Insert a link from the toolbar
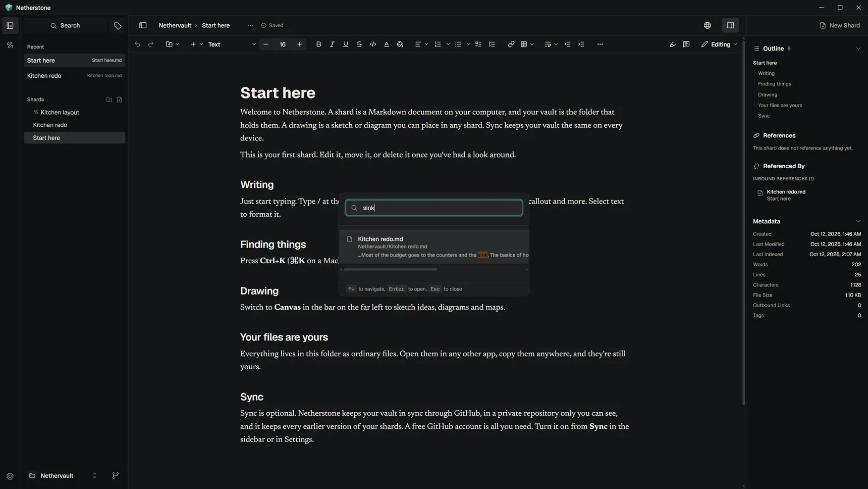The image size is (868, 489). coord(511,44)
